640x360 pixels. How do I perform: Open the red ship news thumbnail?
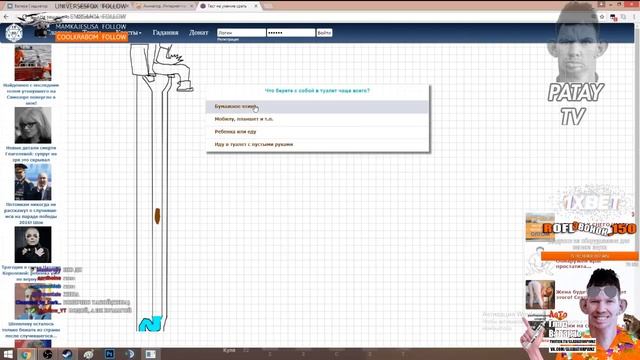pos(33,63)
